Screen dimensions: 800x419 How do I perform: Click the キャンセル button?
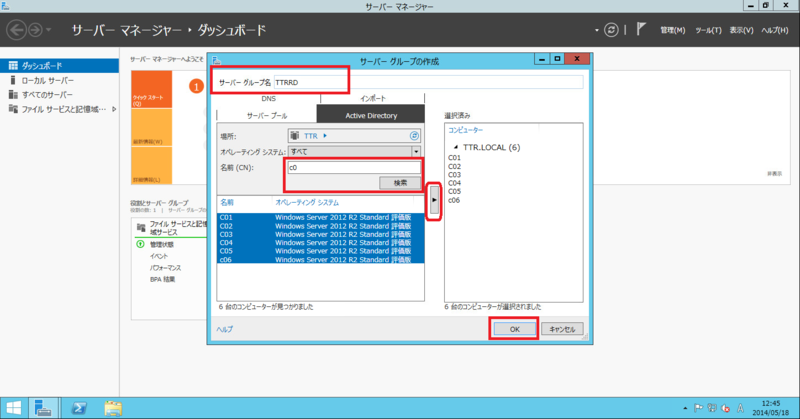pyautogui.click(x=562, y=329)
